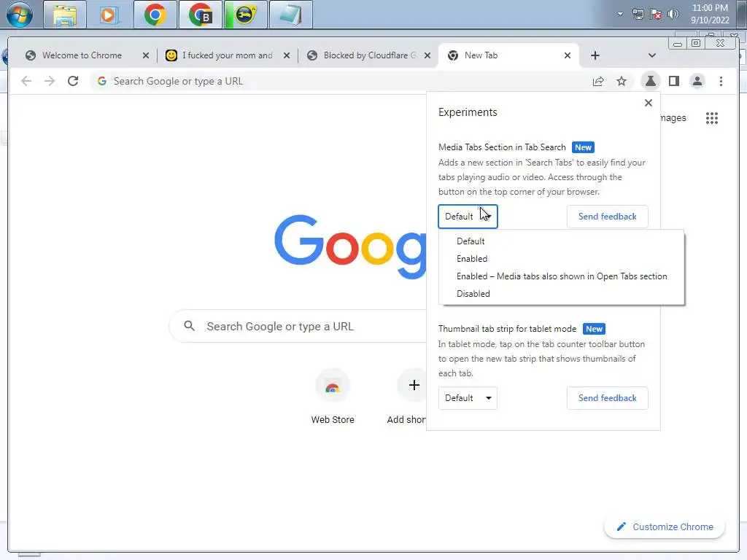Switch to the Blocked by Cloudflare tab

tap(368, 55)
